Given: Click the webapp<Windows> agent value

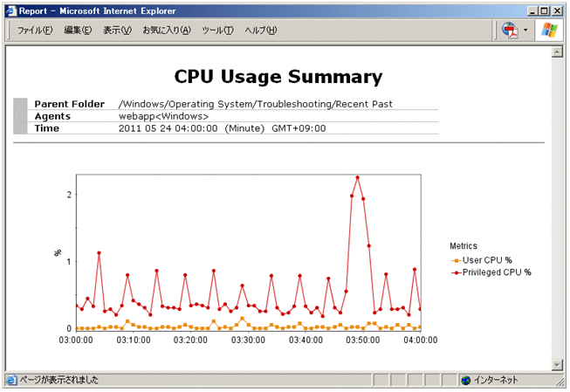Looking at the screenshot, I should [163, 116].
